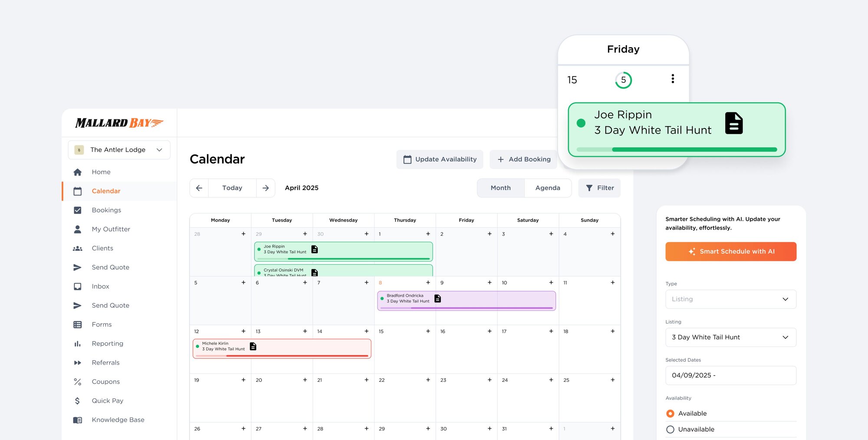868x440 pixels.
Task: Click the document icon on Joe Rippin's booking
Action: (314, 249)
